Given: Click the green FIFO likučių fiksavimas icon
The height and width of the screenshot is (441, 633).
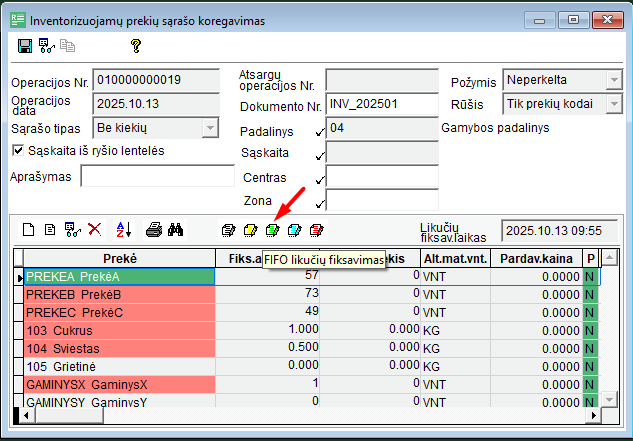Looking at the screenshot, I should 272,230.
